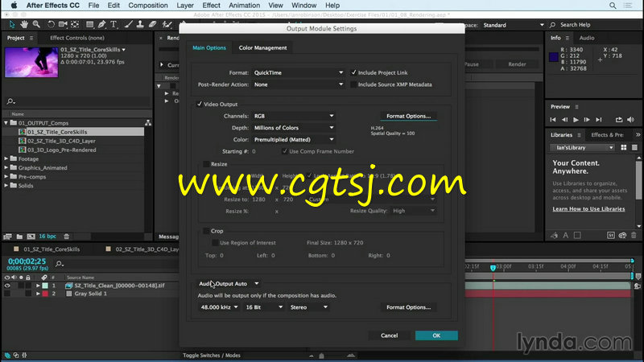This screenshot has height=362, width=644.
Task: Click video Format Options button
Action: point(408,116)
